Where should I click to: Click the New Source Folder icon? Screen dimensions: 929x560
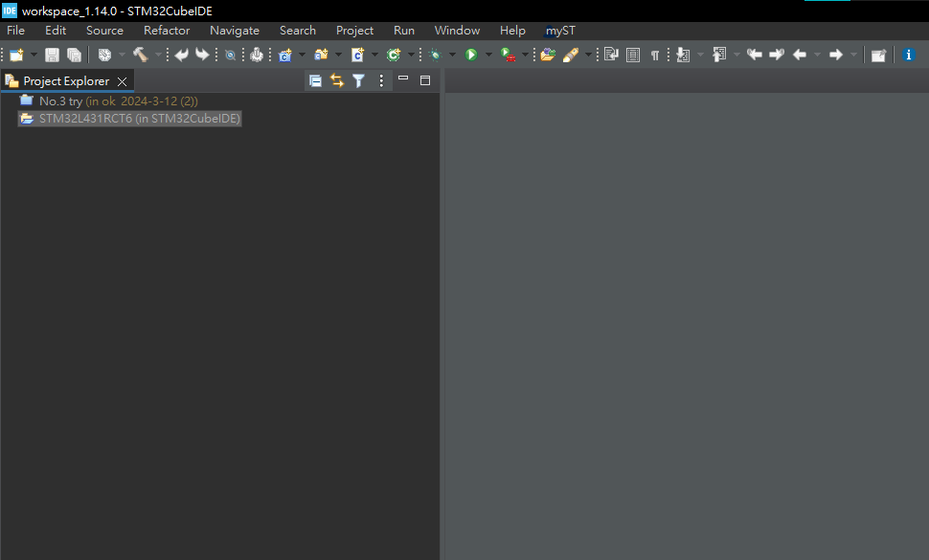click(321, 56)
